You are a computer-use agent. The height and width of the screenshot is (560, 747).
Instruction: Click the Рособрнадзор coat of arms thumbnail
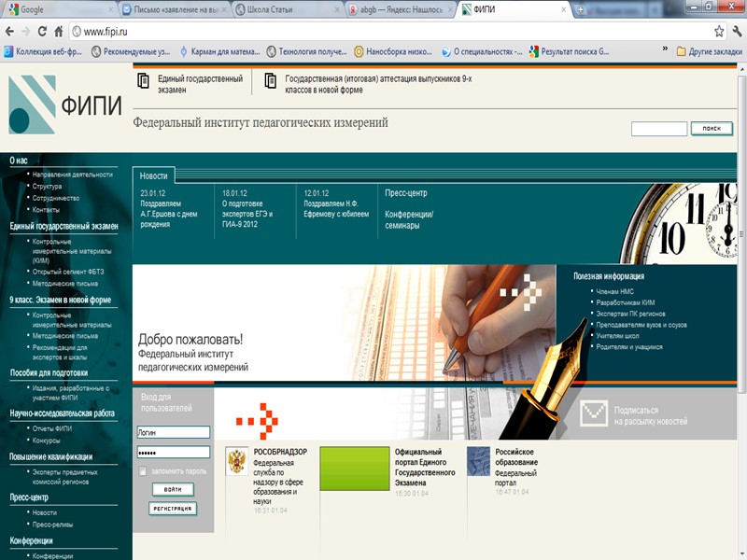pyautogui.click(x=237, y=461)
